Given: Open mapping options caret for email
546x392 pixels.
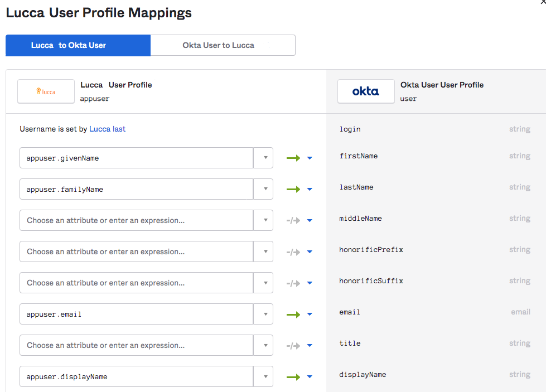Looking at the screenshot, I should [310, 314].
